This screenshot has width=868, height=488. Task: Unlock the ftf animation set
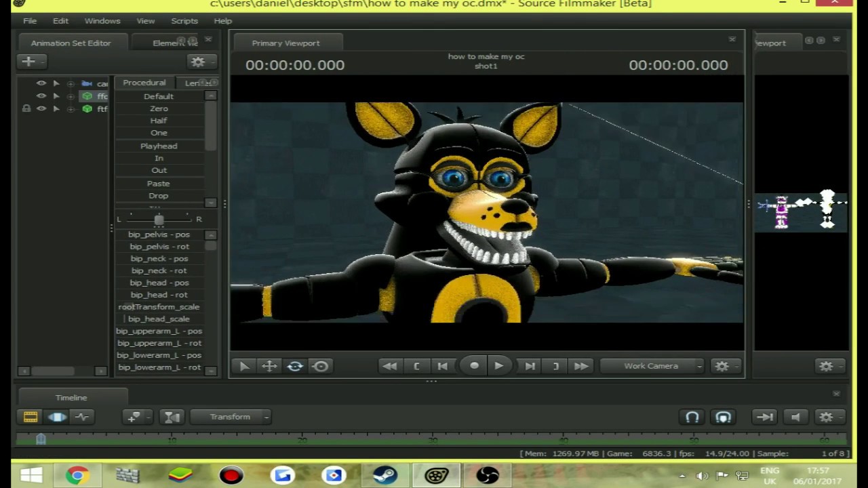26,108
